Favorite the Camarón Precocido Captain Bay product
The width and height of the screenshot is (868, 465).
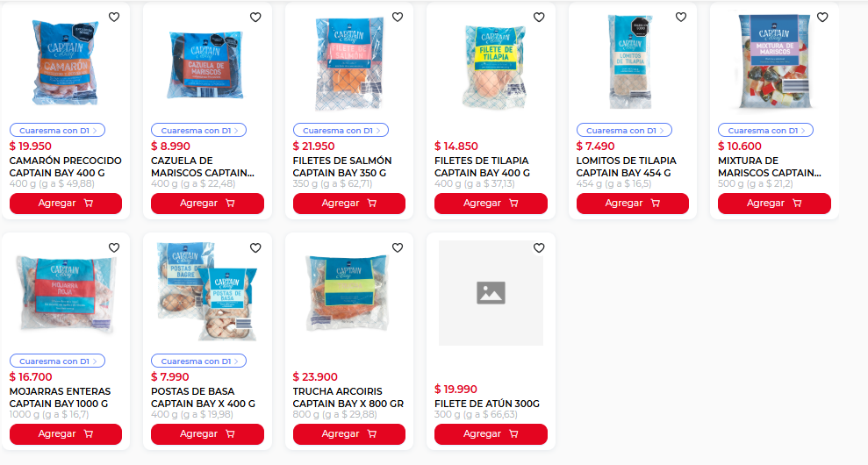pyautogui.click(x=114, y=18)
